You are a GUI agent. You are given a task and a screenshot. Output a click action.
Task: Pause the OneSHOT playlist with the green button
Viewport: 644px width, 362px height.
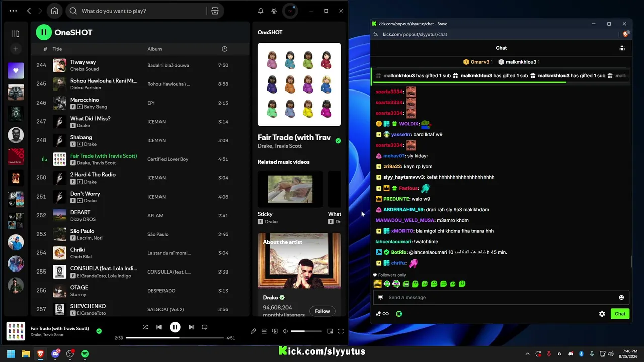44,32
